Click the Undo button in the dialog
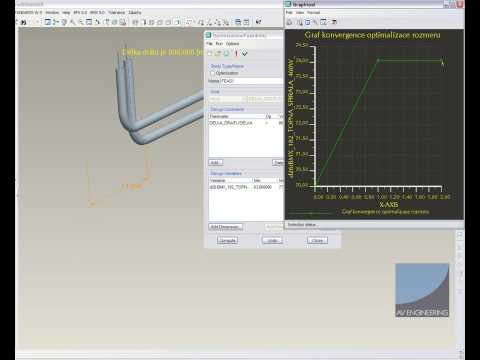480x360 pixels. 272,240
